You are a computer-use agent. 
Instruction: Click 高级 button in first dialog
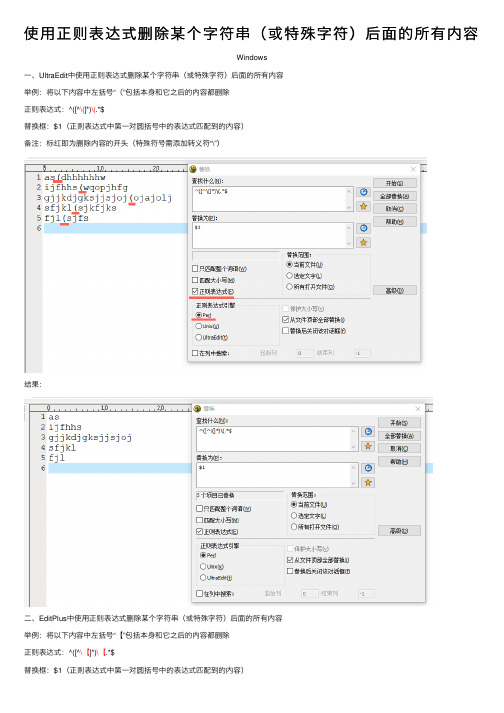[x=394, y=290]
